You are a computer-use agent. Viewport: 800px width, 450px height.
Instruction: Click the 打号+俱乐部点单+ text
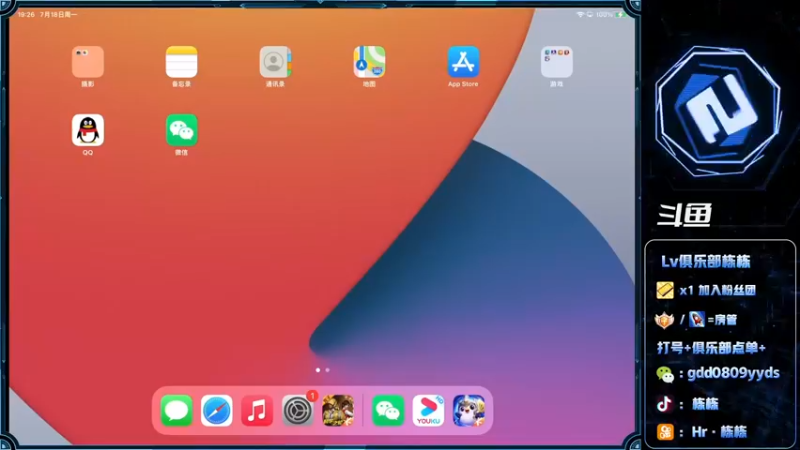pyautogui.click(x=711, y=348)
